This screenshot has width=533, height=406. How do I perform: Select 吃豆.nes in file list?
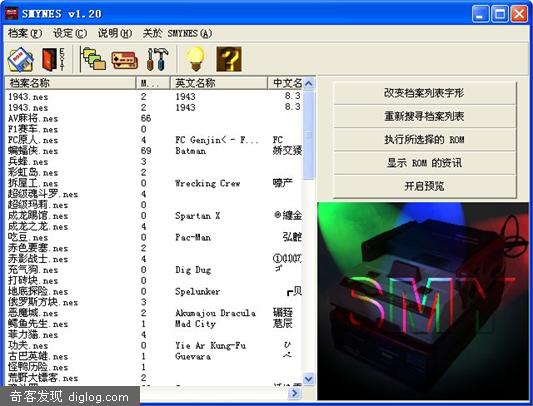coord(28,237)
